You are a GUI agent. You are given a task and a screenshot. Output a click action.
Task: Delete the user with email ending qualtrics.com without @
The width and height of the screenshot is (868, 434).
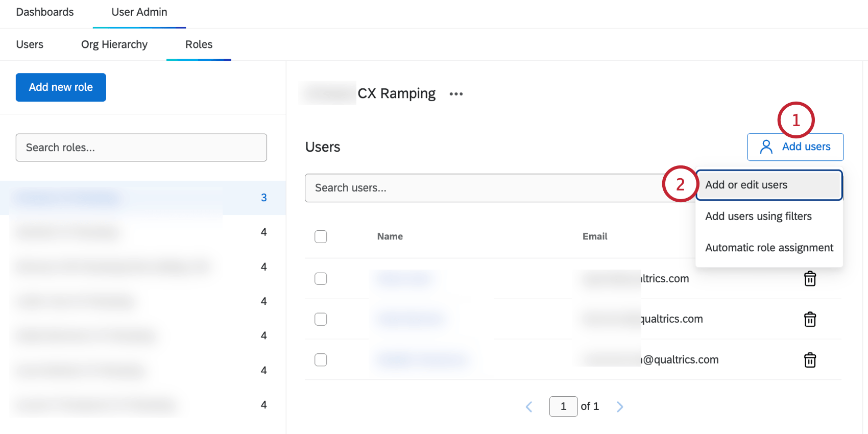810,319
